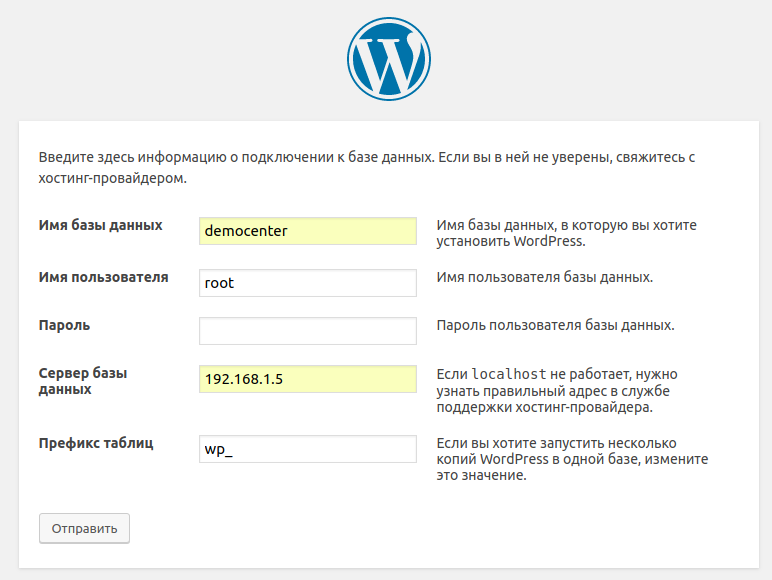772x580 pixels.
Task: Click the database server field with 192.168.1.5
Action: (x=308, y=379)
